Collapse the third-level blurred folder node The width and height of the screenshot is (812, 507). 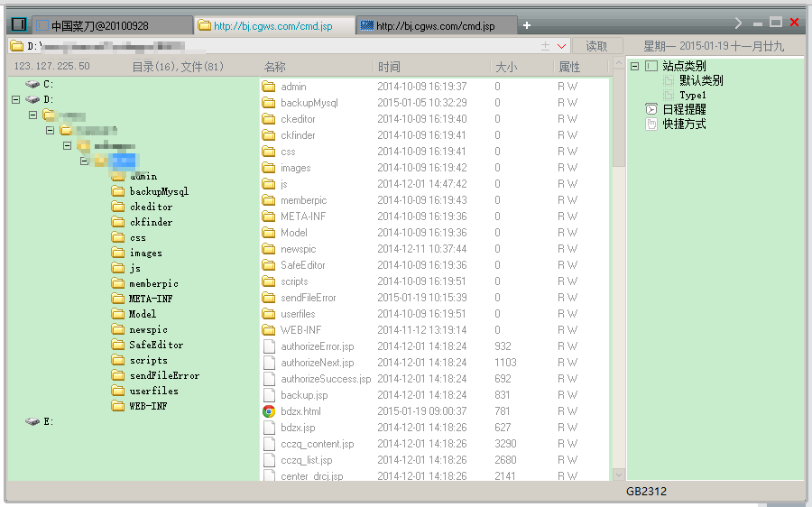click(x=67, y=145)
